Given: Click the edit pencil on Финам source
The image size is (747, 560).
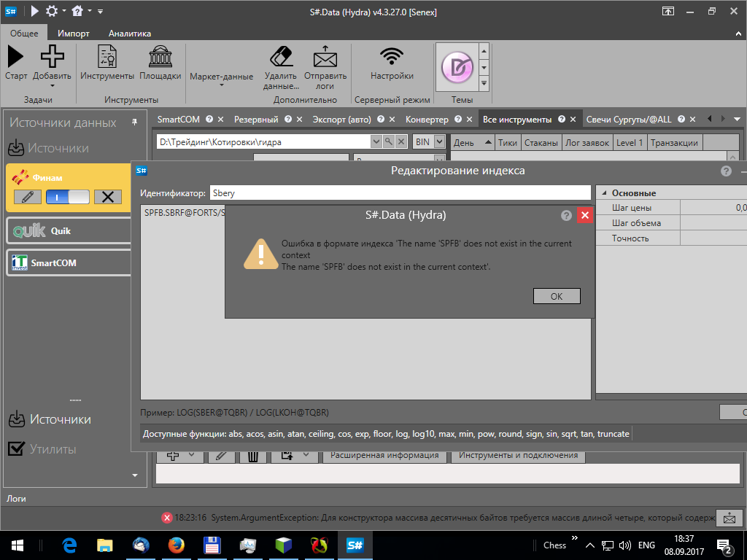Looking at the screenshot, I should tap(27, 197).
